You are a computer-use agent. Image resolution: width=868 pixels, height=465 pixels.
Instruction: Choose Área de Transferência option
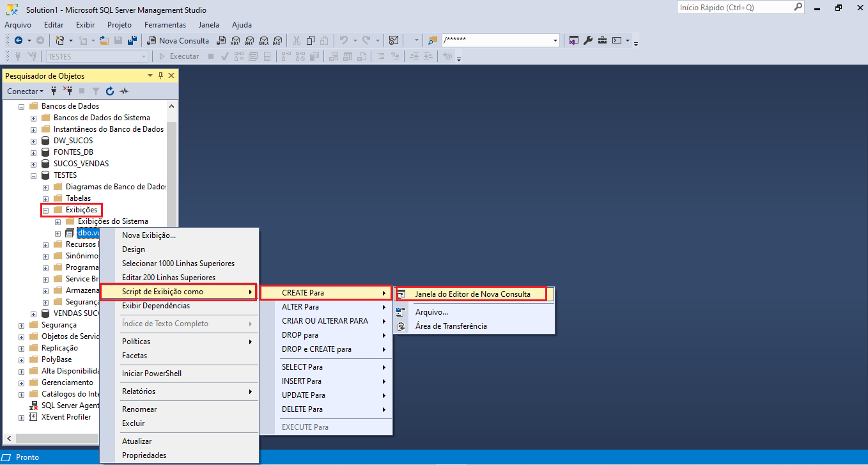click(x=474, y=326)
